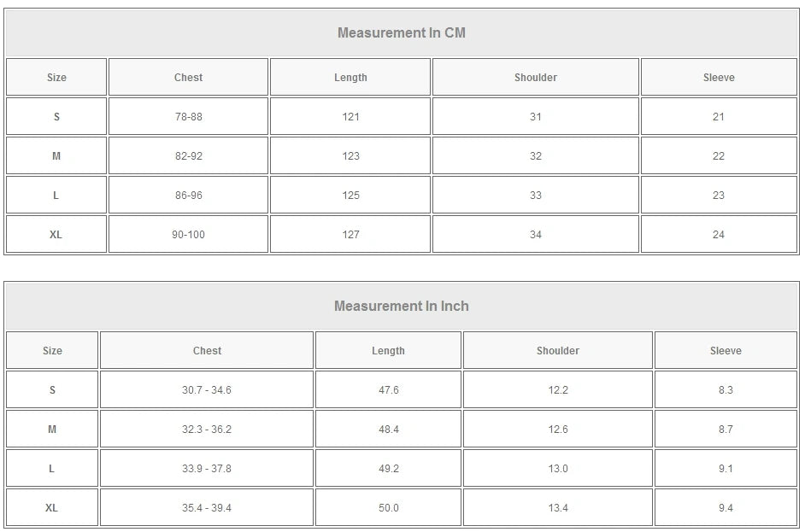
Task: Select the 78-88 chest cell
Action: 188,117
